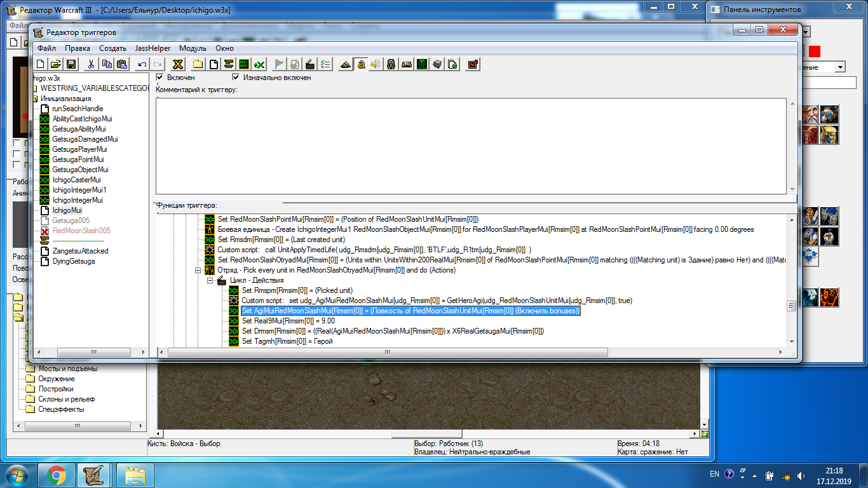Viewport: 868px width, 488px height.
Task: Open the Variables editor yellow X icon
Action: click(x=178, y=64)
